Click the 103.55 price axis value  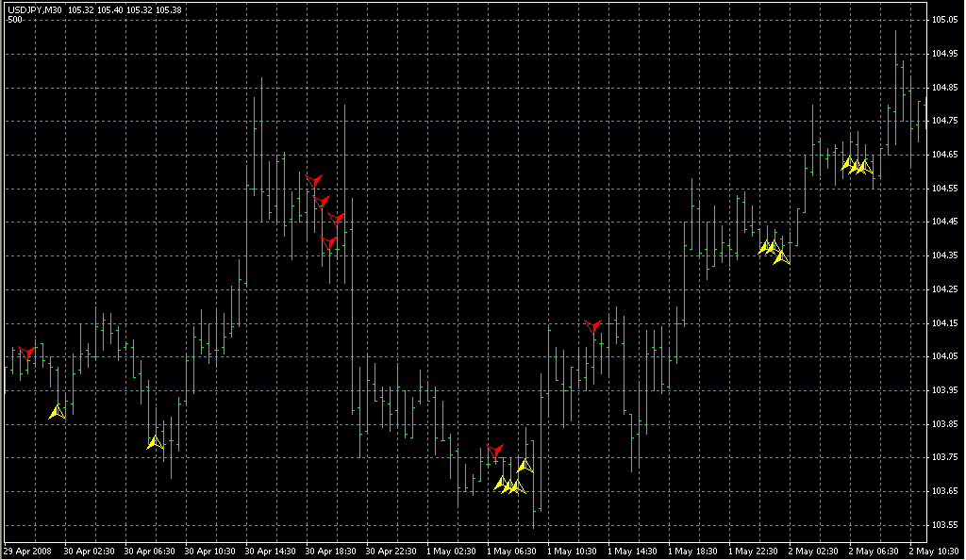click(944, 525)
